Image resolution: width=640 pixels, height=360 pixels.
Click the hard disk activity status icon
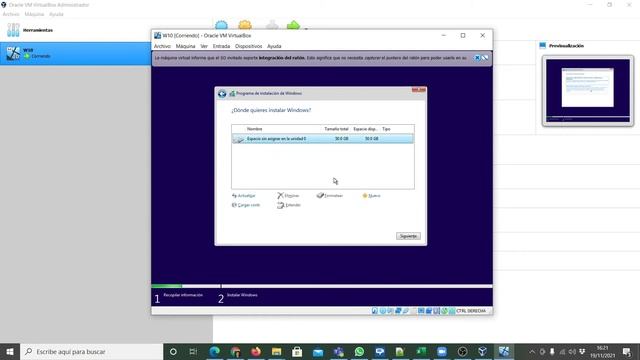coord(375,311)
